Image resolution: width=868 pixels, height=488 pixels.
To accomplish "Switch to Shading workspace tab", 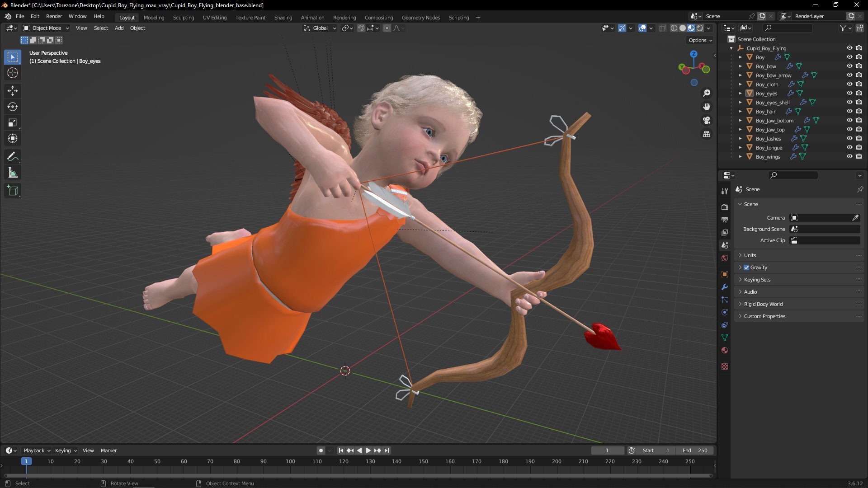I will pyautogui.click(x=283, y=18).
